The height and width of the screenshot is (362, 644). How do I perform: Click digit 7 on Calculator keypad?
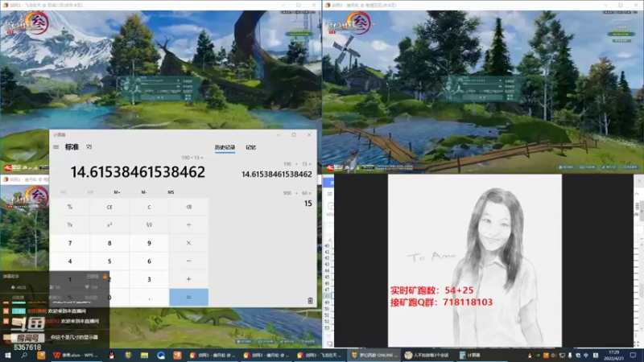coord(70,243)
